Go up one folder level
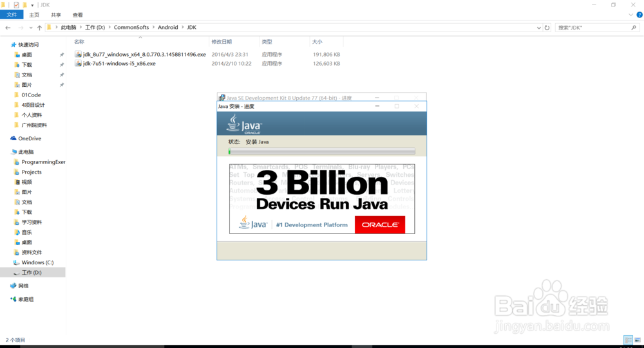This screenshot has height=348, width=644. pos(39,28)
